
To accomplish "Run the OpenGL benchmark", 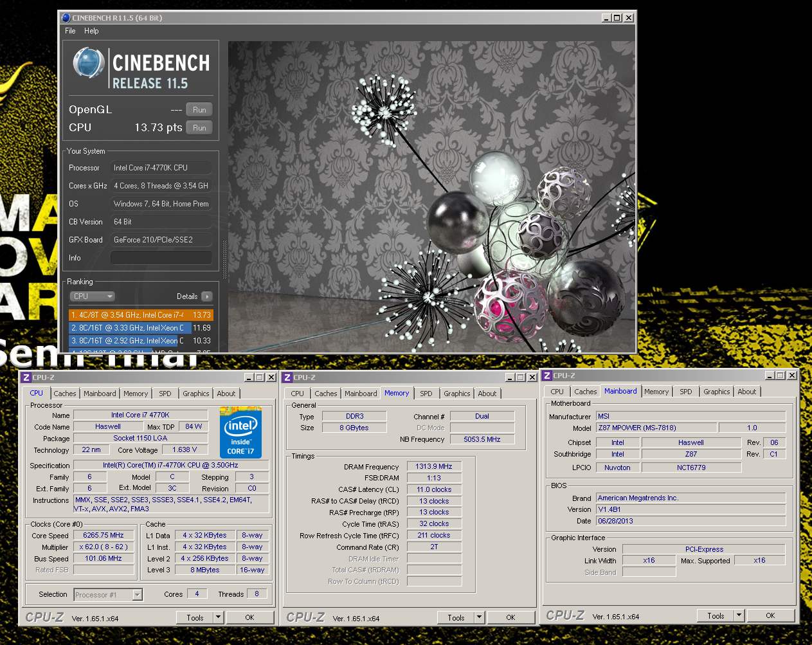I will (x=199, y=110).
